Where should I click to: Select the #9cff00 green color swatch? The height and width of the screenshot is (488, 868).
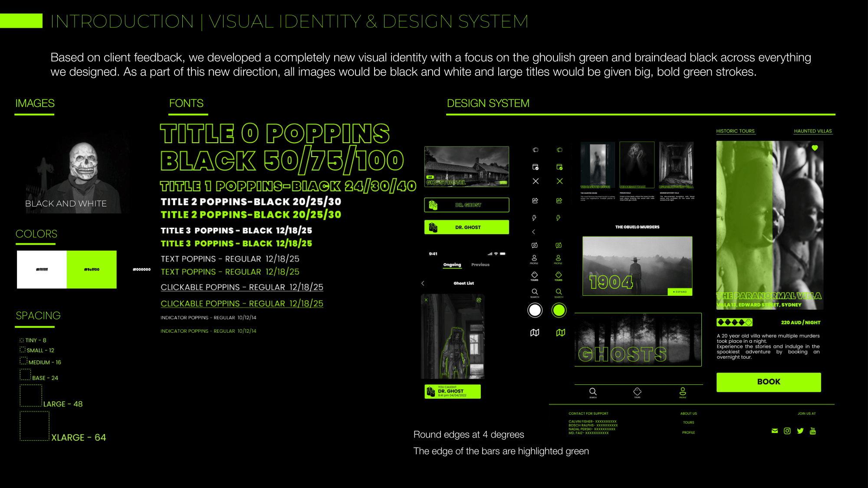[92, 269]
